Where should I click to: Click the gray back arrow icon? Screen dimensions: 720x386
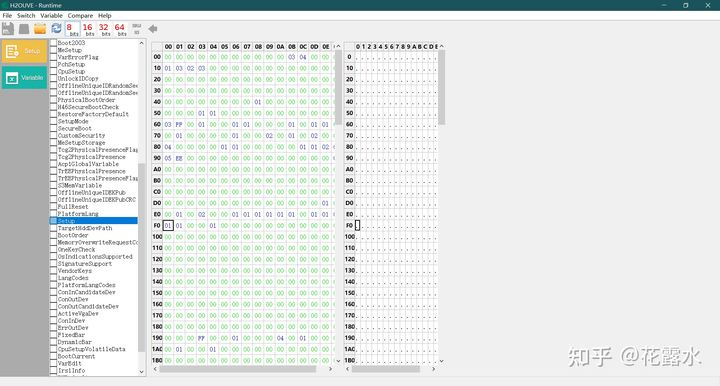tap(153, 29)
